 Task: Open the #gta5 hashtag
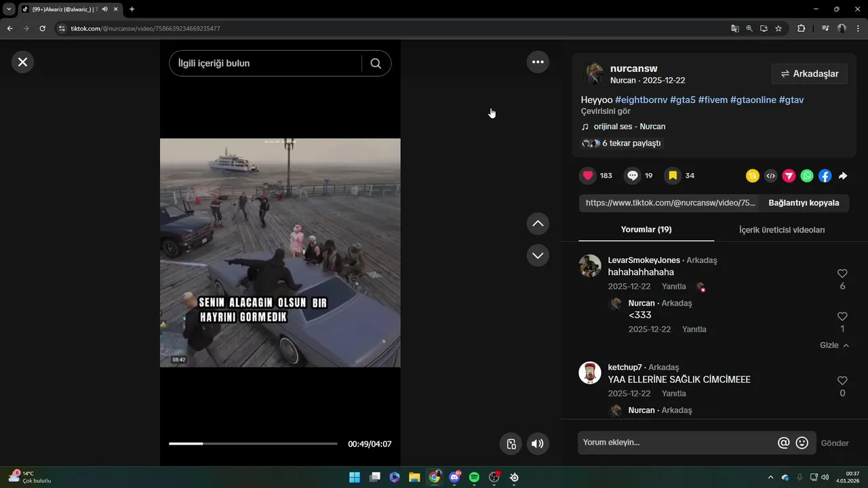(683, 100)
